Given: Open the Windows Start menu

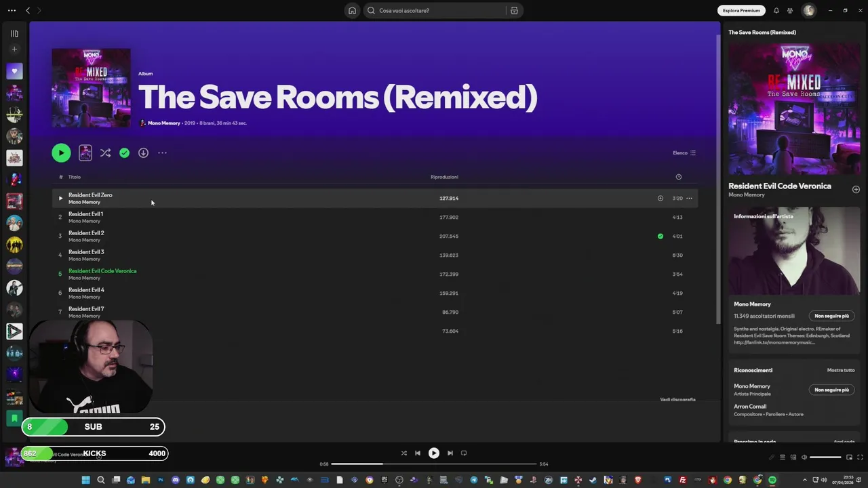Looking at the screenshot, I should pos(85,480).
